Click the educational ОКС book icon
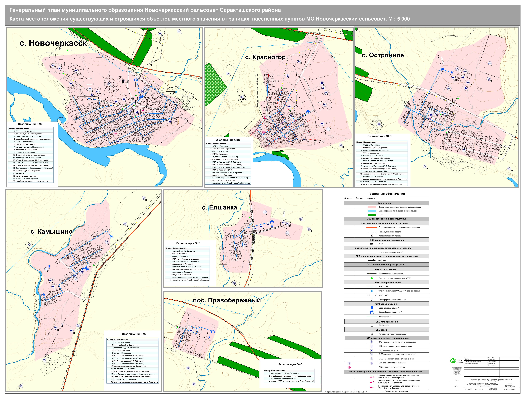Image resolution: width=532 pixels, height=398 pixels. tap(372, 342)
